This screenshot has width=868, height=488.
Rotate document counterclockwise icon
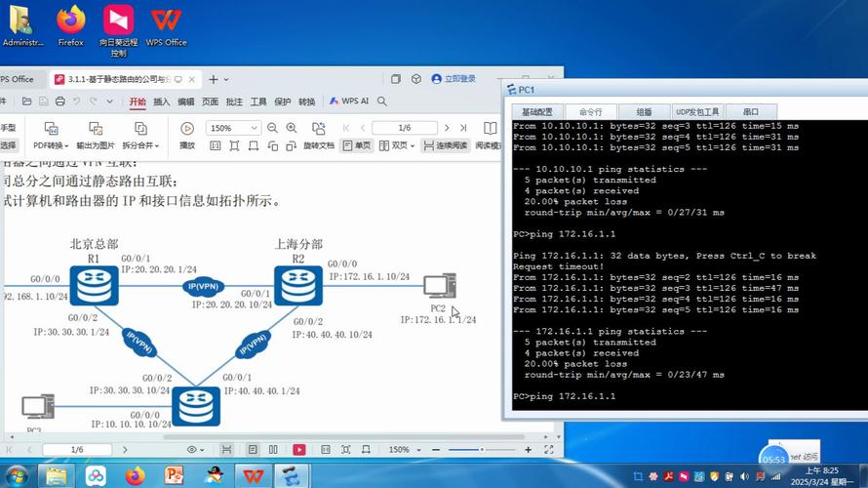pos(272,145)
